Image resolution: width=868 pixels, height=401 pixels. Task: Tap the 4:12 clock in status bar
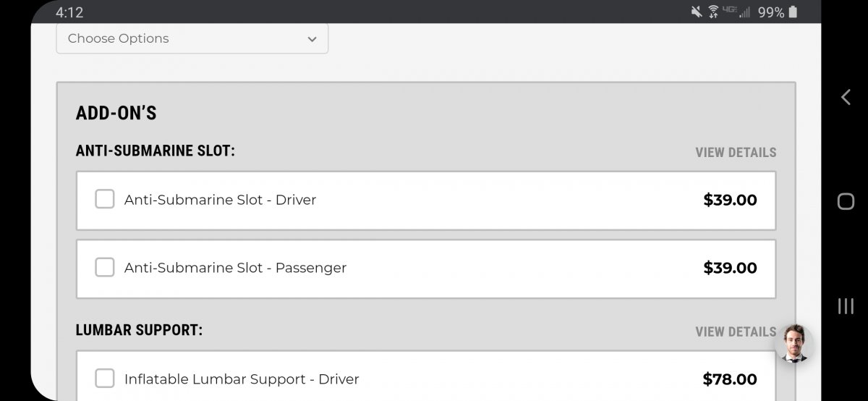[x=69, y=12]
